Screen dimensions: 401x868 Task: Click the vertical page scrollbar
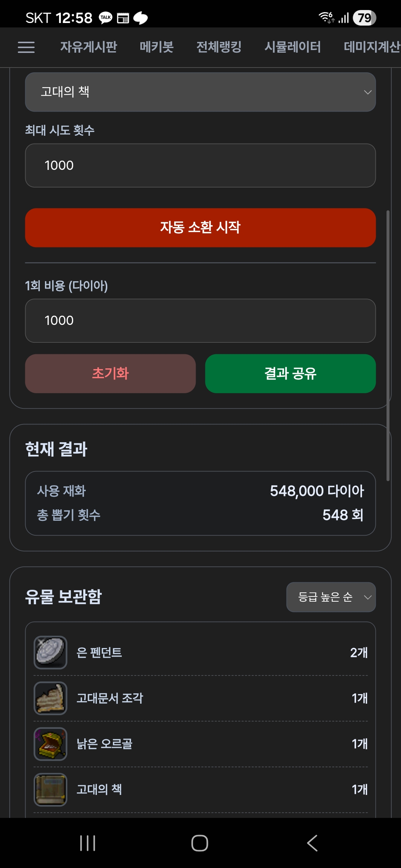coord(388,345)
